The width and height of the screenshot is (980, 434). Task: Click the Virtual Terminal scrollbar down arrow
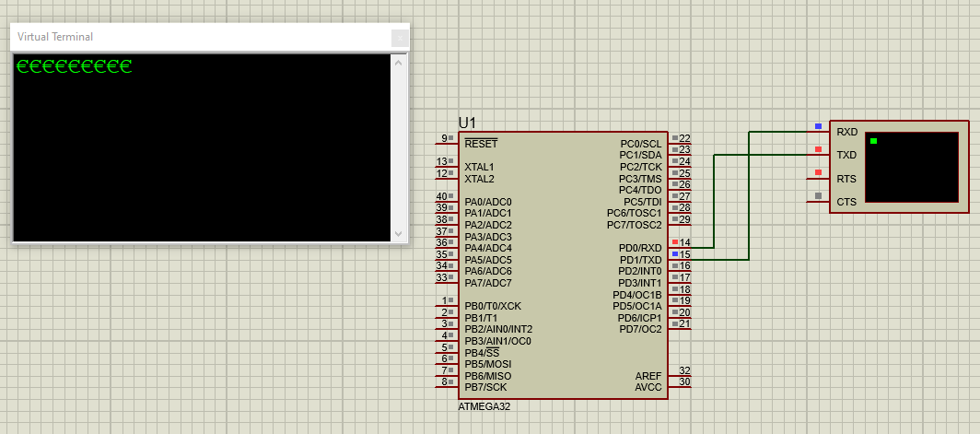click(x=399, y=234)
